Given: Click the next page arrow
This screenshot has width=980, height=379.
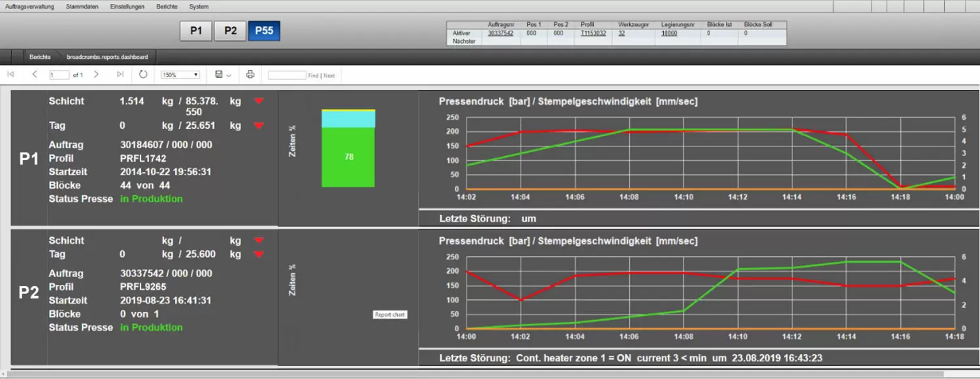Looking at the screenshot, I should [96, 74].
